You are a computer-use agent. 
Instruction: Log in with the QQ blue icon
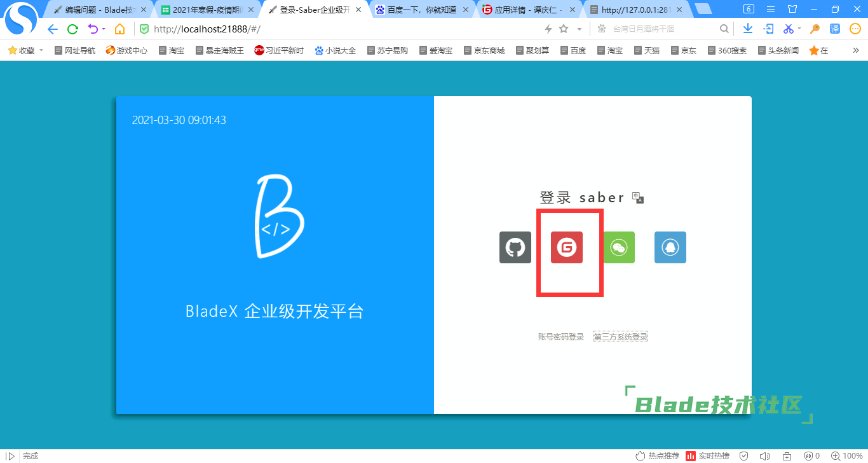point(670,247)
